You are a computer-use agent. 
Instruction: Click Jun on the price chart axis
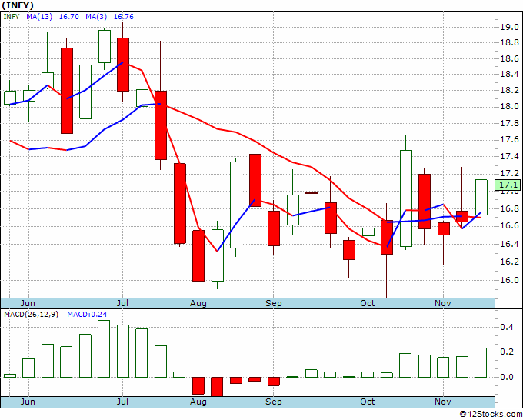[28, 303]
